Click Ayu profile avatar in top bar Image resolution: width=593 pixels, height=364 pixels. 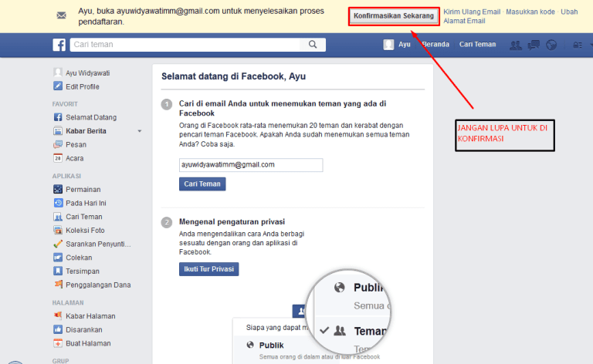pyautogui.click(x=388, y=45)
